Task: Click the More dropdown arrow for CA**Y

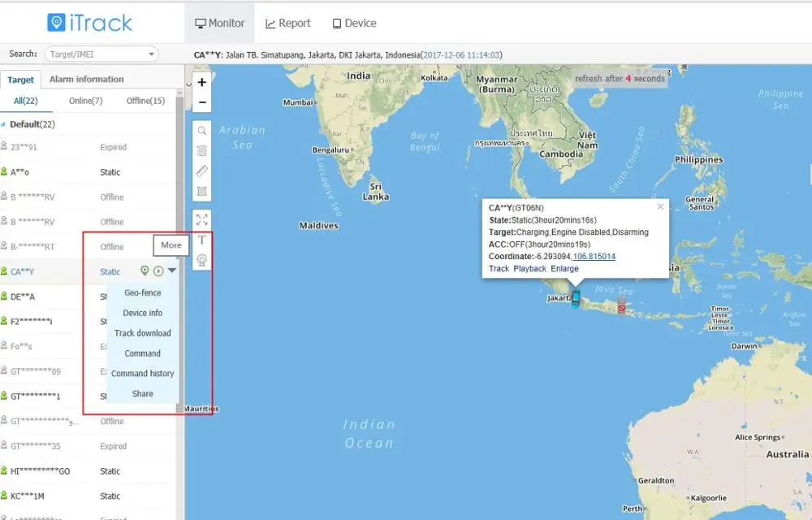Action: (172, 271)
